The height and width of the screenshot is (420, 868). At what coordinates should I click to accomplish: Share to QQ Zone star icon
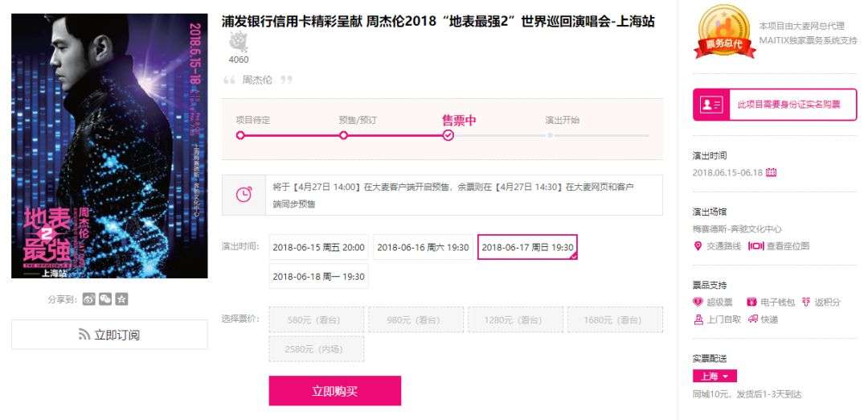point(122,299)
